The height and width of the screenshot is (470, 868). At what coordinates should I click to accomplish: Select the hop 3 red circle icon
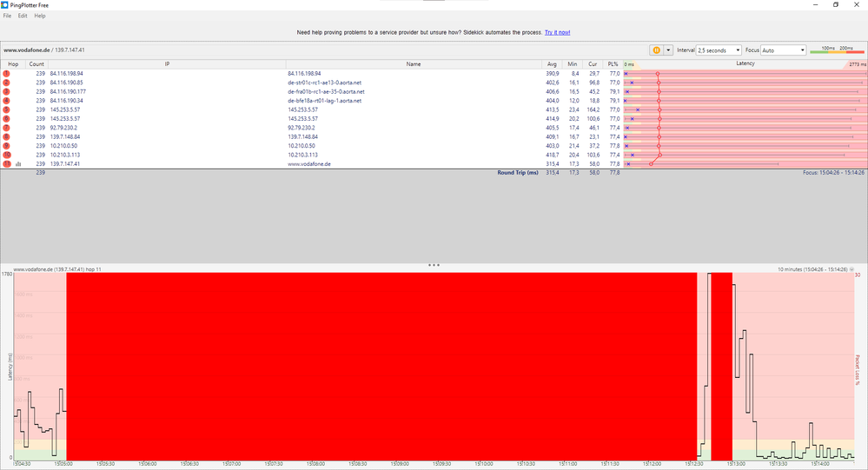(x=7, y=91)
